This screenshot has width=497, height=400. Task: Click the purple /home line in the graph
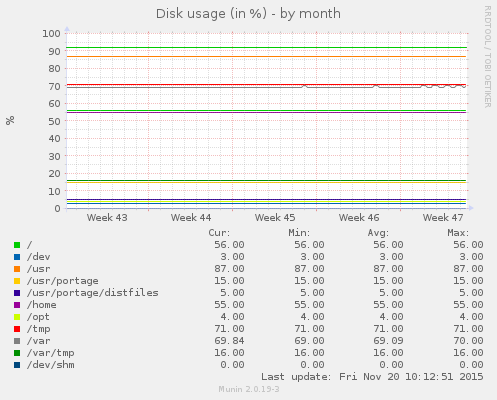tap(267, 112)
